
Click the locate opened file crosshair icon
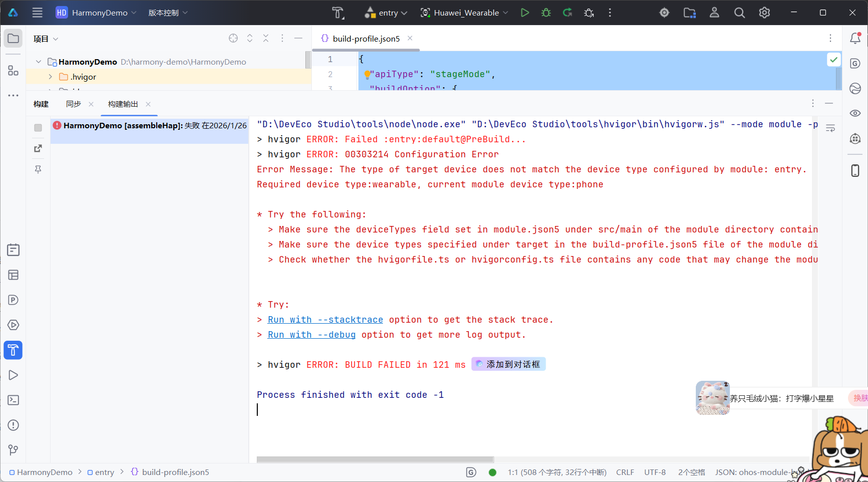click(x=233, y=38)
